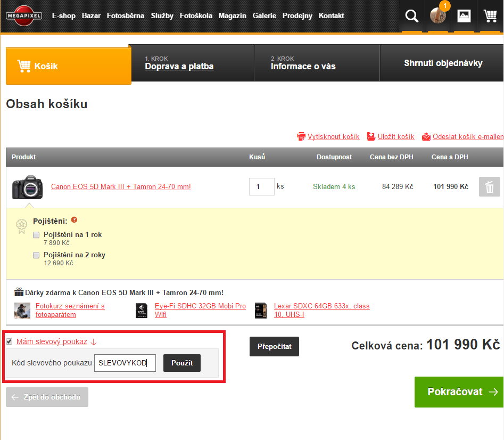Click the Odeslat košík e-mailem link
The height and width of the screenshot is (440, 504).
pos(468,137)
